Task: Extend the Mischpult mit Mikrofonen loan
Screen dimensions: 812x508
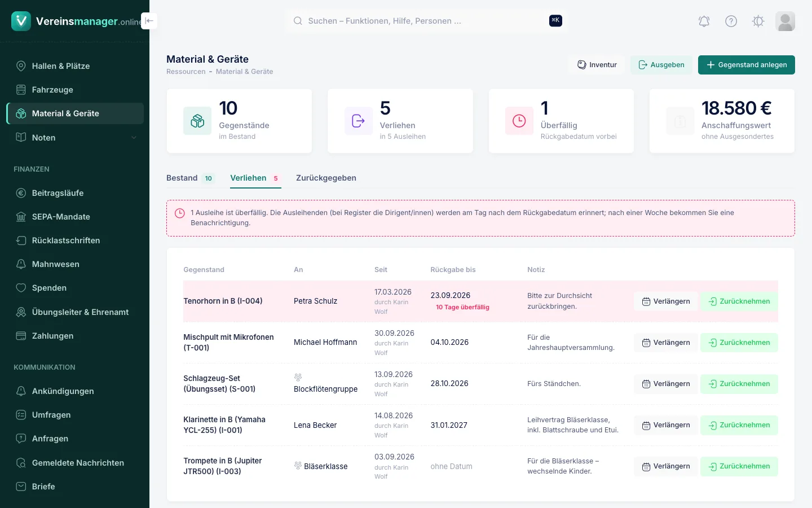Action: click(x=666, y=343)
